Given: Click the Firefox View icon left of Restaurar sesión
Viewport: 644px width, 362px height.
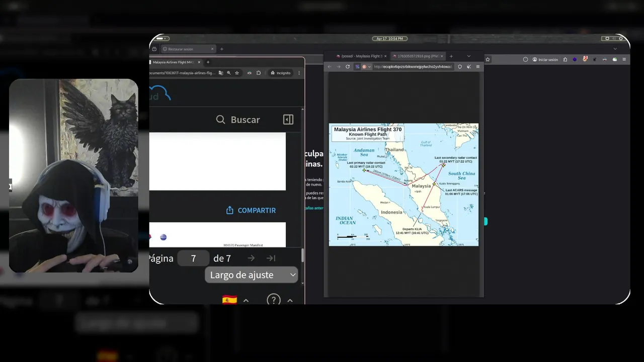Looking at the screenshot, I should pyautogui.click(x=154, y=49).
